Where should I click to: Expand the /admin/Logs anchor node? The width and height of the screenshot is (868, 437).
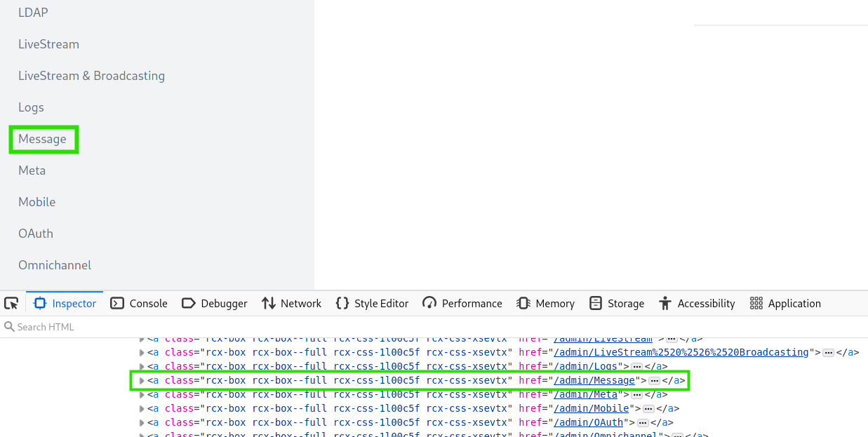pyautogui.click(x=142, y=366)
